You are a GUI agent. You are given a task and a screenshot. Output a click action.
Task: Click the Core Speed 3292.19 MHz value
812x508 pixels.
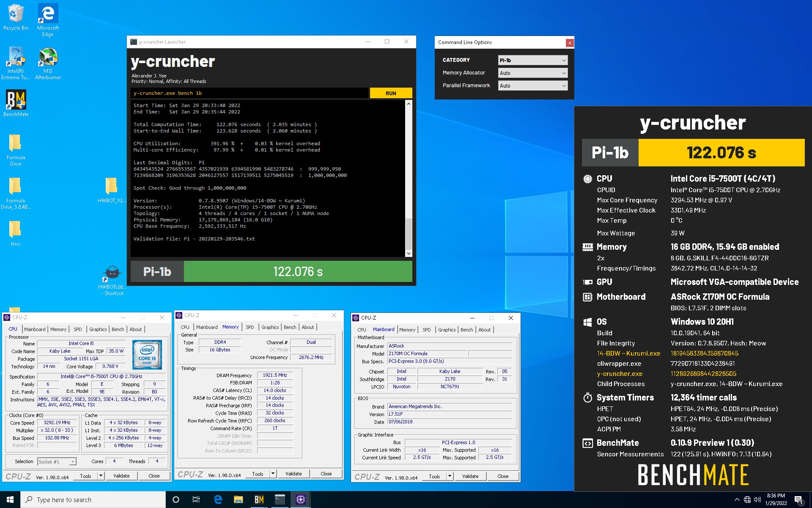(57, 422)
